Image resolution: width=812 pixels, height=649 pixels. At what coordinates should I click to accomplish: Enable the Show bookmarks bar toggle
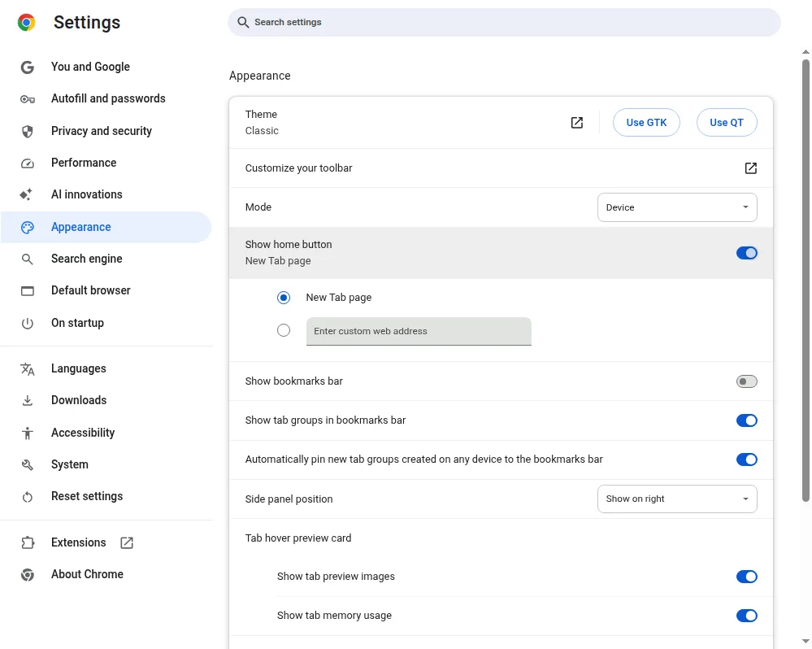pos(747,381)
